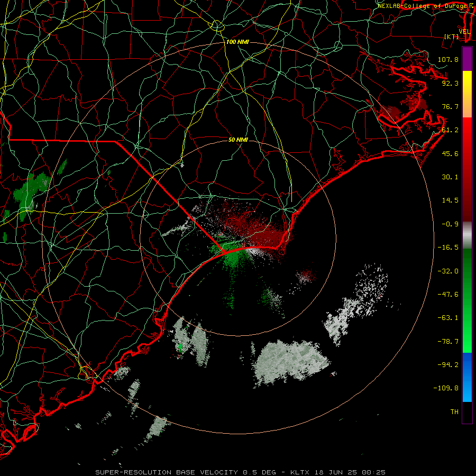Click the -32.0 velocity scale value

click(x=448, y=271)
